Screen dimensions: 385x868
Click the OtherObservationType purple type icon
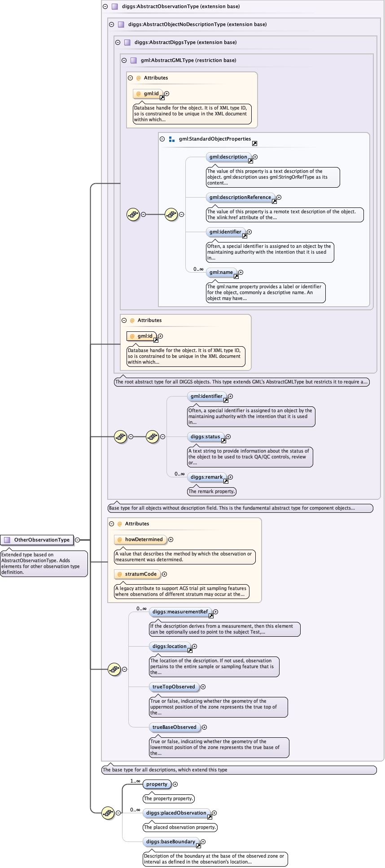(x=7, y=540)
